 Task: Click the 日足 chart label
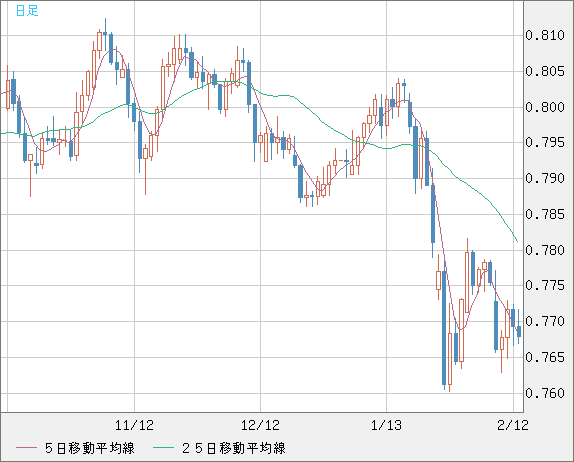[x=27, y=11]
